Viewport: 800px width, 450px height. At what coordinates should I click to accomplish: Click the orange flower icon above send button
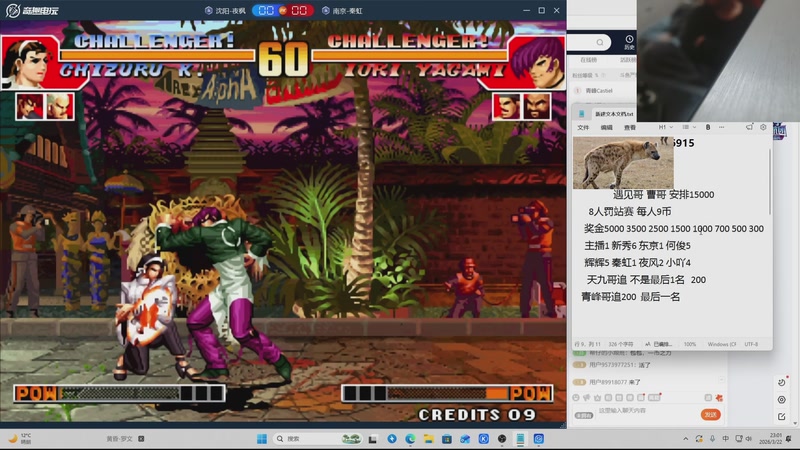(719, 397)
